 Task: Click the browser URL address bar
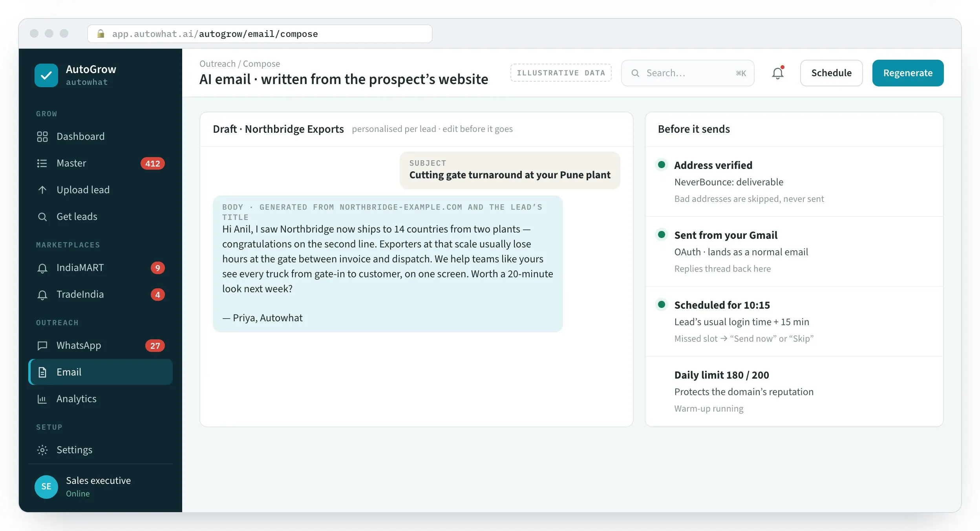coord(260,34)
